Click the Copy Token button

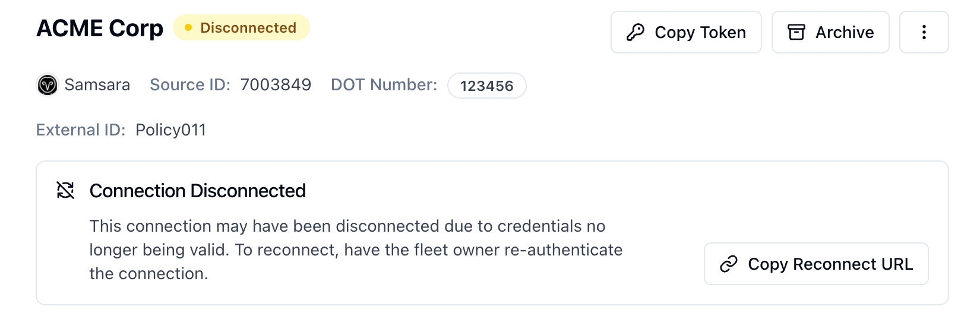(x=686, y=32)
